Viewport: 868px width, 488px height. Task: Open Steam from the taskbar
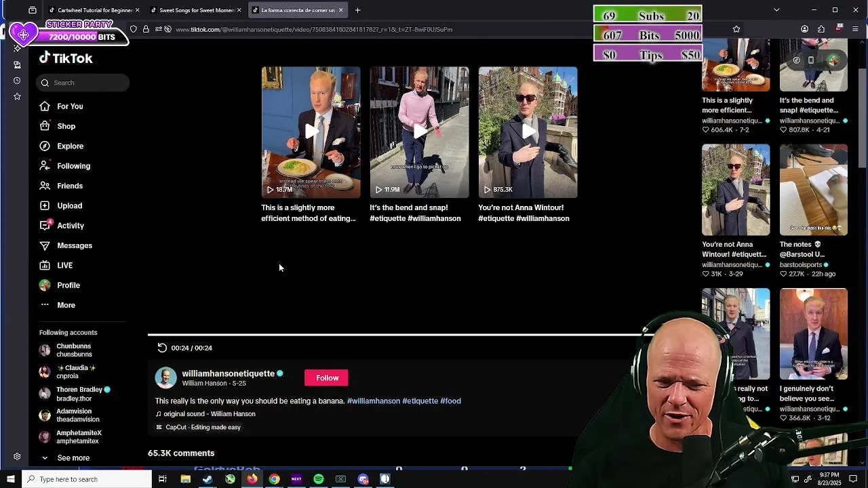coord(208,479)
